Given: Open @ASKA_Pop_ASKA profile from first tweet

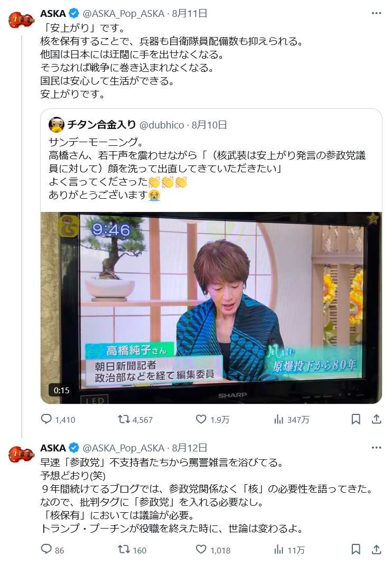Looking at the screenshot, I should click(123, 14).
